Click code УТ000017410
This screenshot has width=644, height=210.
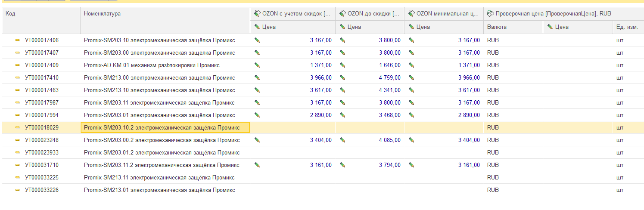[42, 78]
